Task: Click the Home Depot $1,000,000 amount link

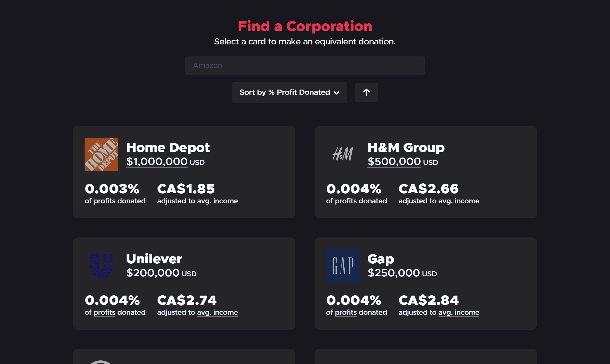Action: 157,162
